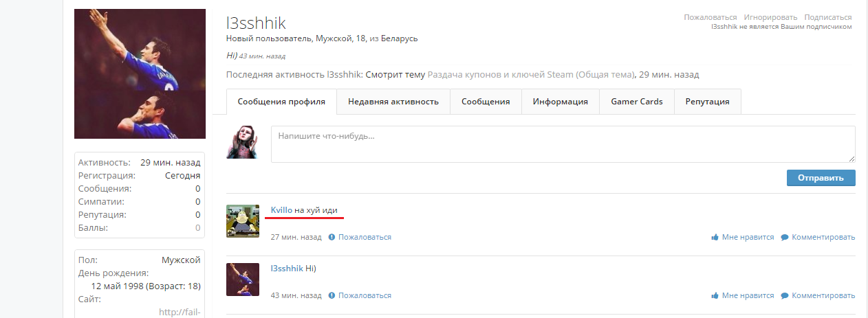The height and width of the screenshot is (318, 868).
Task: Click Пожаловаться link at top right
Action: [x=710, y=17]
